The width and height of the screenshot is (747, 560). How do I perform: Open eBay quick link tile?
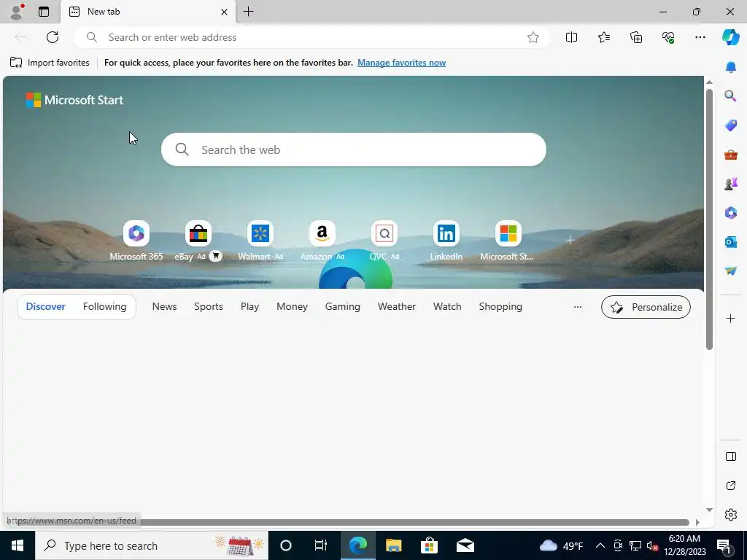click(x=198, y=241)
